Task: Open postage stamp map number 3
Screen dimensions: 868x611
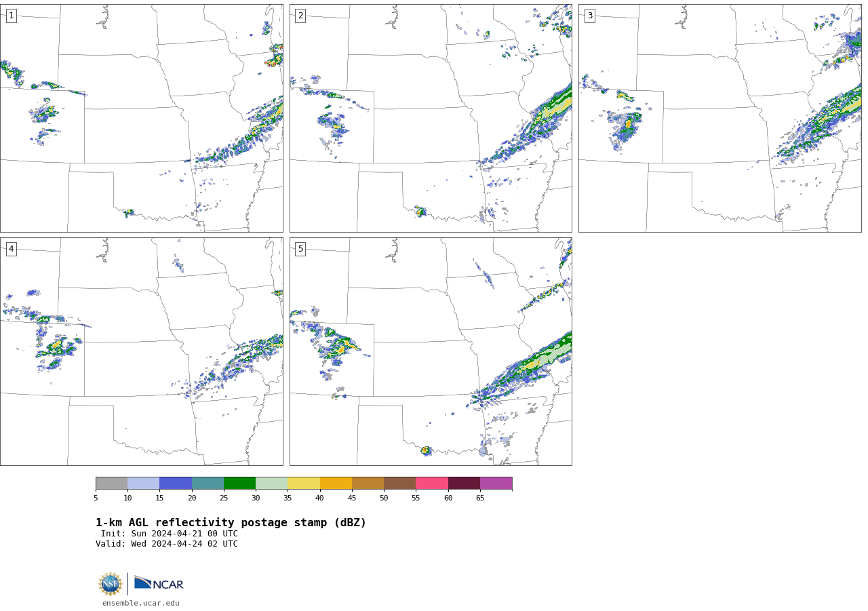Action: pos(719,118)
